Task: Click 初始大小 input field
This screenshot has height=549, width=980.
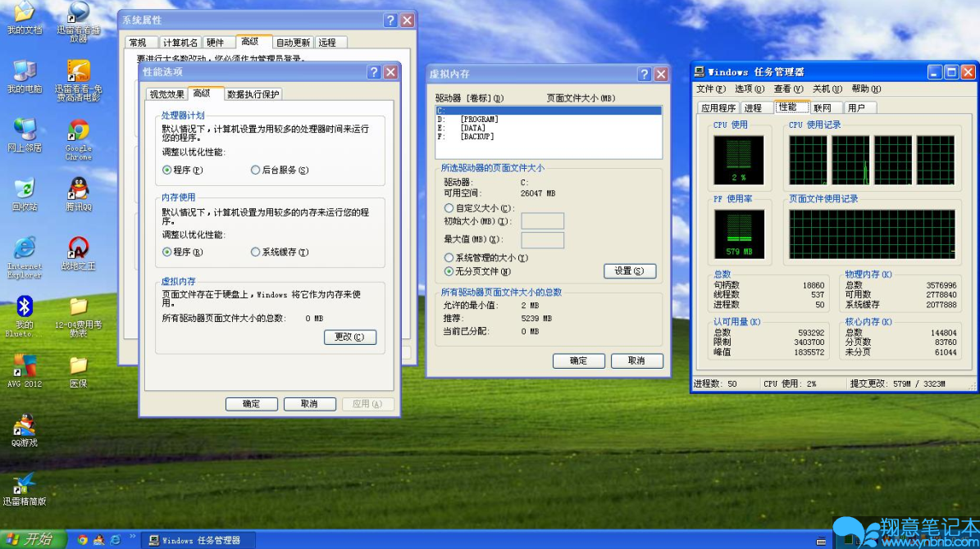Action: click(543, 220)
